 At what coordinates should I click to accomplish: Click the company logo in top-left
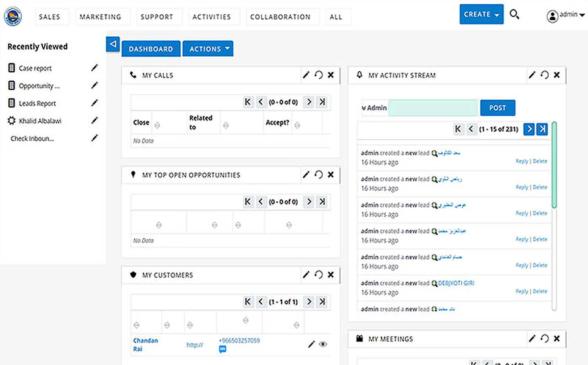pos(13,17)
